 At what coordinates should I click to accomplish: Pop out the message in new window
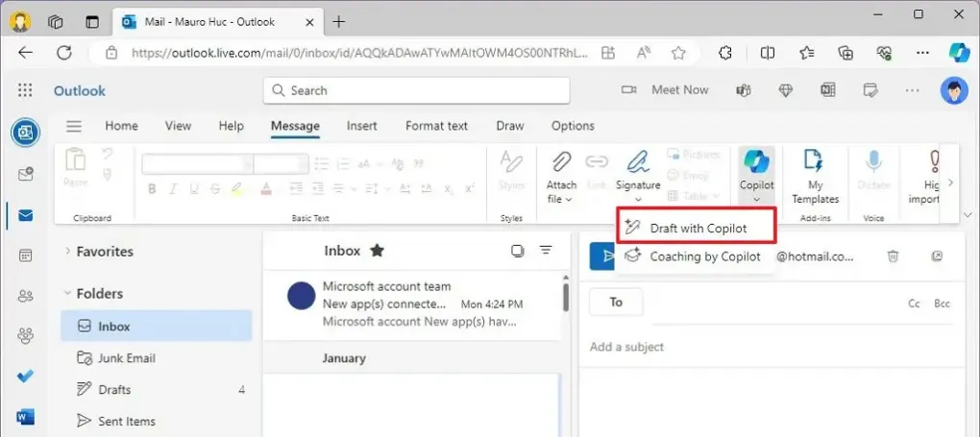pos(937,255)
